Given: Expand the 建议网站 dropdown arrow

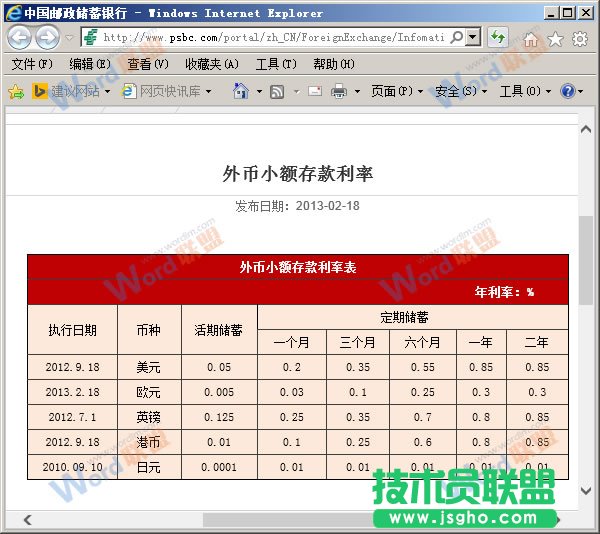Looking at the screenshot, I should [107, 91].
